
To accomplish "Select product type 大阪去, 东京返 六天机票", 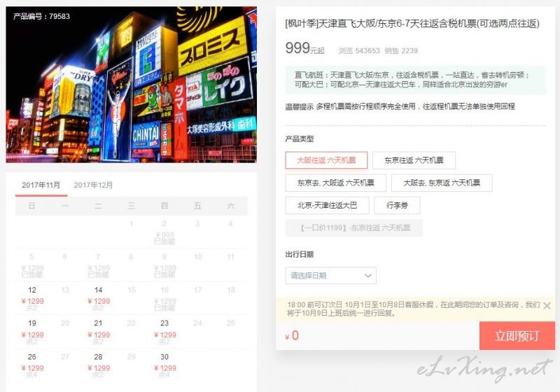I will (442, 183).
